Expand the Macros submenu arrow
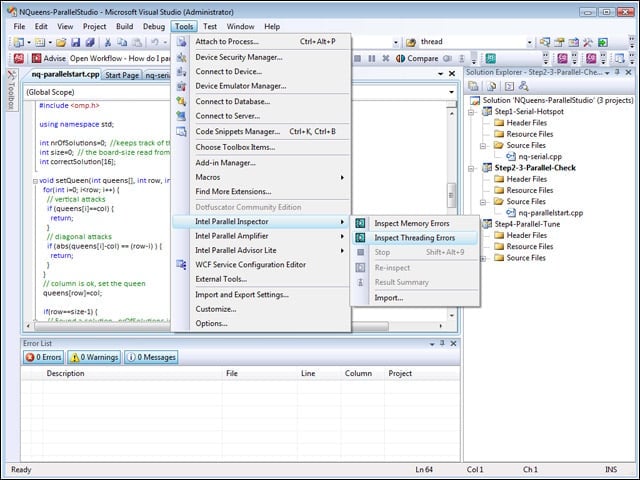Screen dimensions: 640x480 (342, 178)
